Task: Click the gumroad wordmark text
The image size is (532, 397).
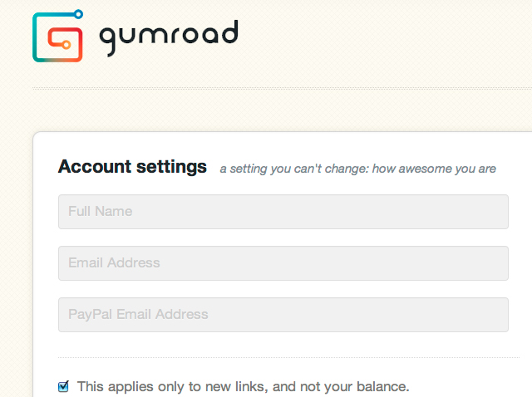Action: [169, 37]
